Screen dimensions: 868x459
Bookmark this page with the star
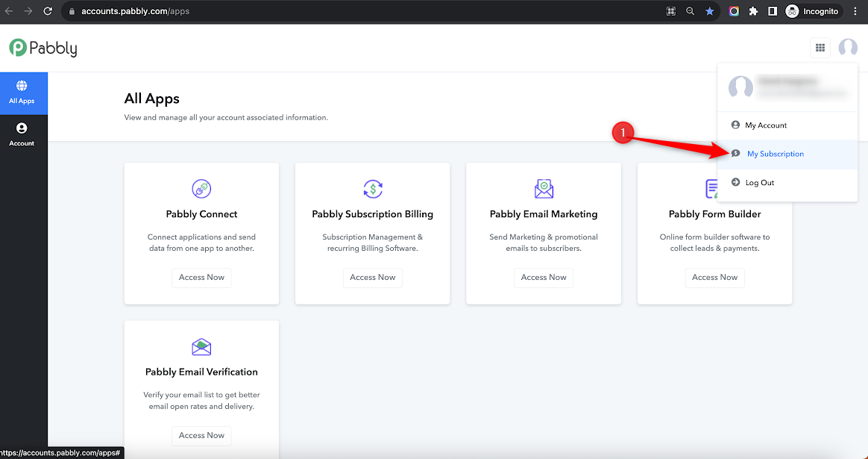(709, 11)
